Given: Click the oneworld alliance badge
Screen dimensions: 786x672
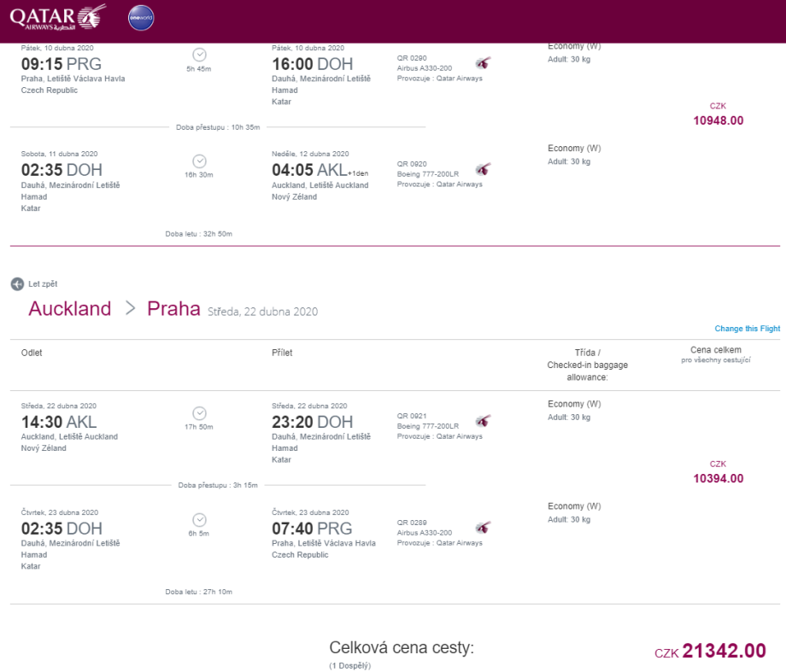Looking at the screenshot, I should (x=140, y=17).
